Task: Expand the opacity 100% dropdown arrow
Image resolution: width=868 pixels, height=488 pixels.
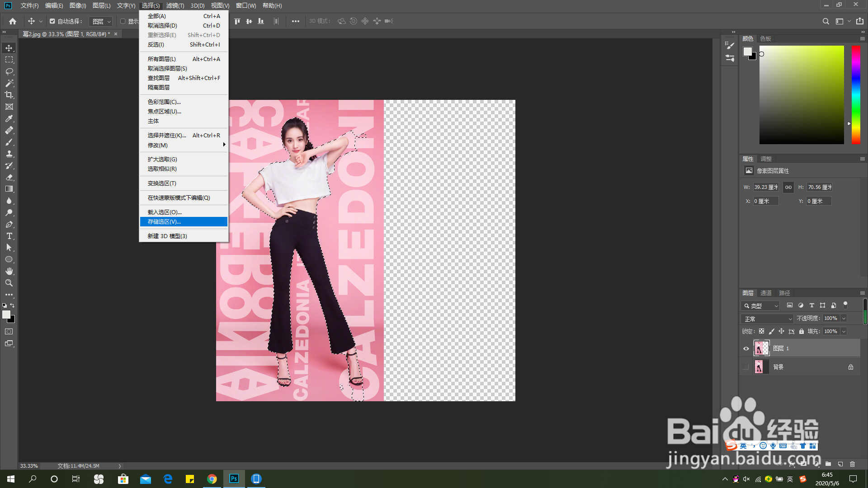Action: pyautogui.click(x=844, y=319)
